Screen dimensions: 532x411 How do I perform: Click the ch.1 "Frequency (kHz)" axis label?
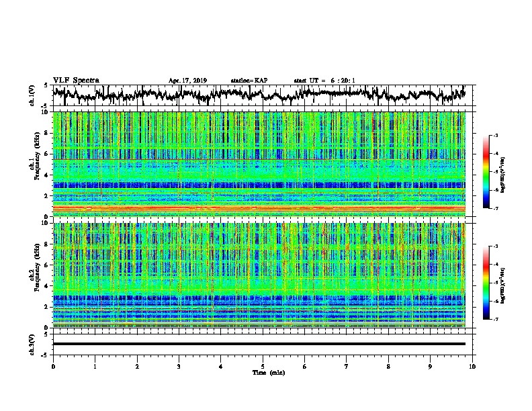click(37, 156)
